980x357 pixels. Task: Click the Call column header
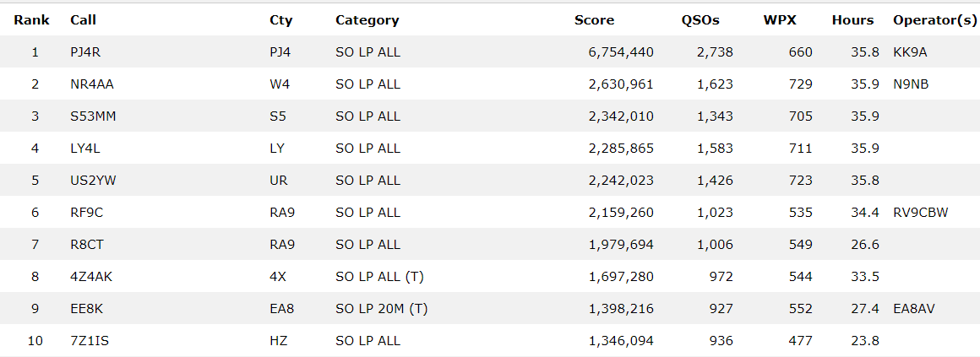[83, 20]
